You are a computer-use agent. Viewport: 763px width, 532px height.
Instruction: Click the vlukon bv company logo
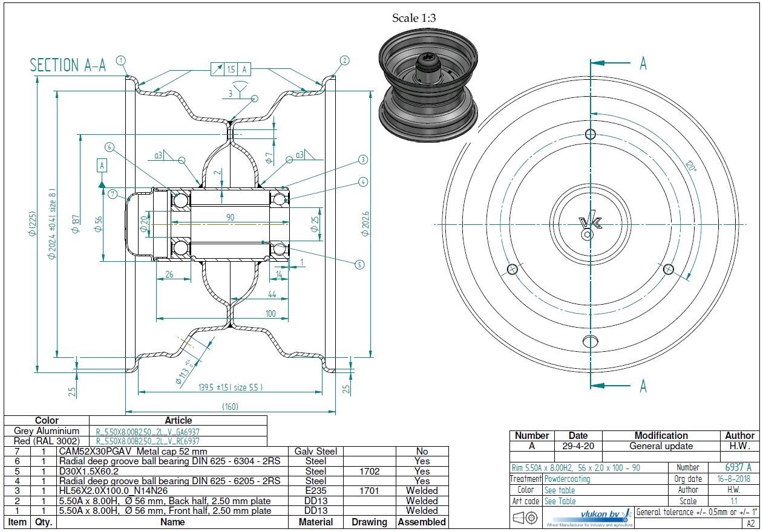coord(589,517)
